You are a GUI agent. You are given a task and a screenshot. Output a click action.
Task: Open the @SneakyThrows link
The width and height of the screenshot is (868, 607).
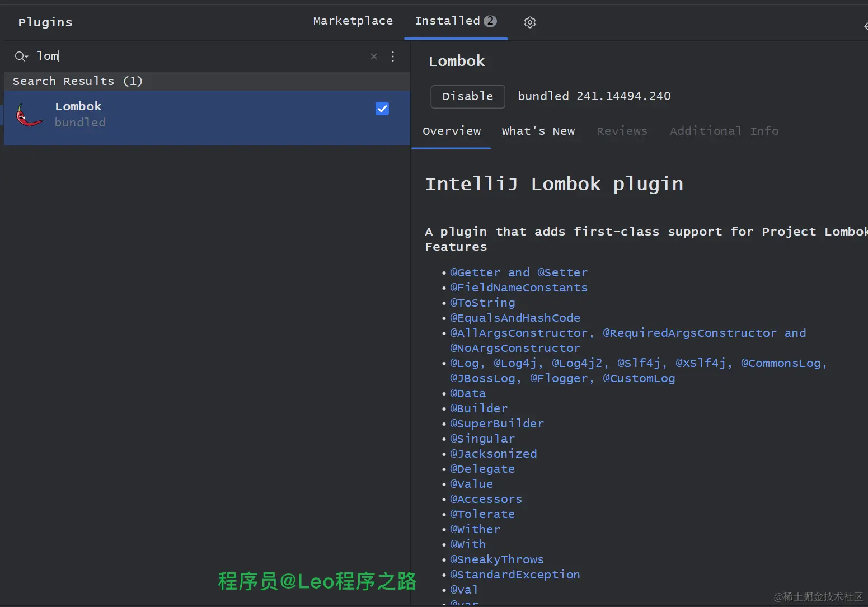pos(497,559)
